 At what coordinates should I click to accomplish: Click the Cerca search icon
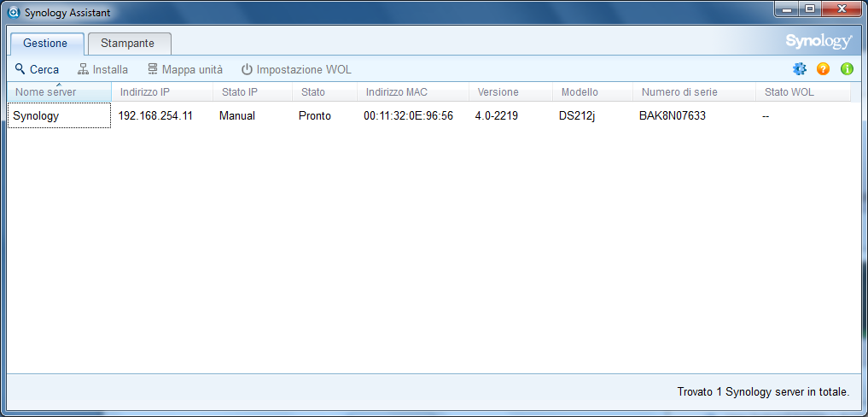click(20, 69)
